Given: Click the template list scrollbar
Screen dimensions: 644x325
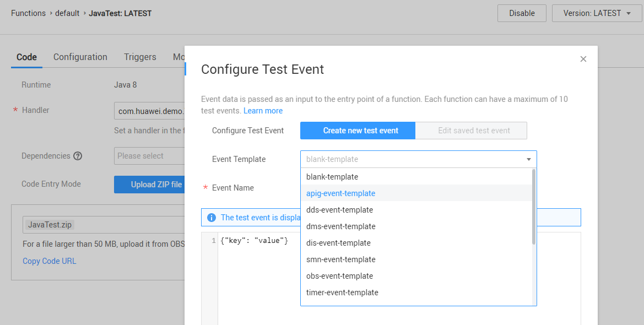Looking at the screenshot, I should click(x=533, y=207).
